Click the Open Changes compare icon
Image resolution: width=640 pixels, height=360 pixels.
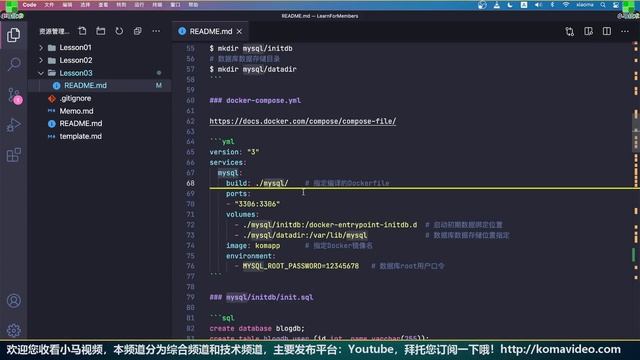coord(569,31)
